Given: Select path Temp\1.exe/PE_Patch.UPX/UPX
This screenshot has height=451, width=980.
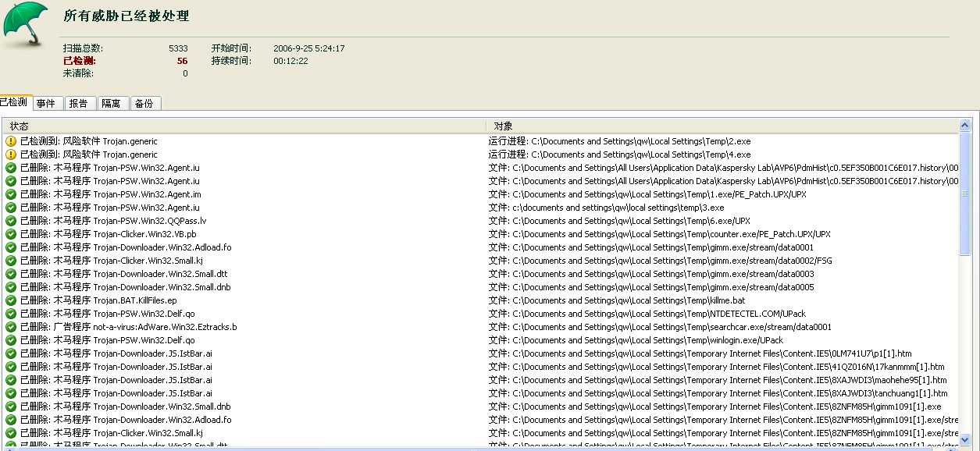Looking at the screenshot, I should coord(647,194).
